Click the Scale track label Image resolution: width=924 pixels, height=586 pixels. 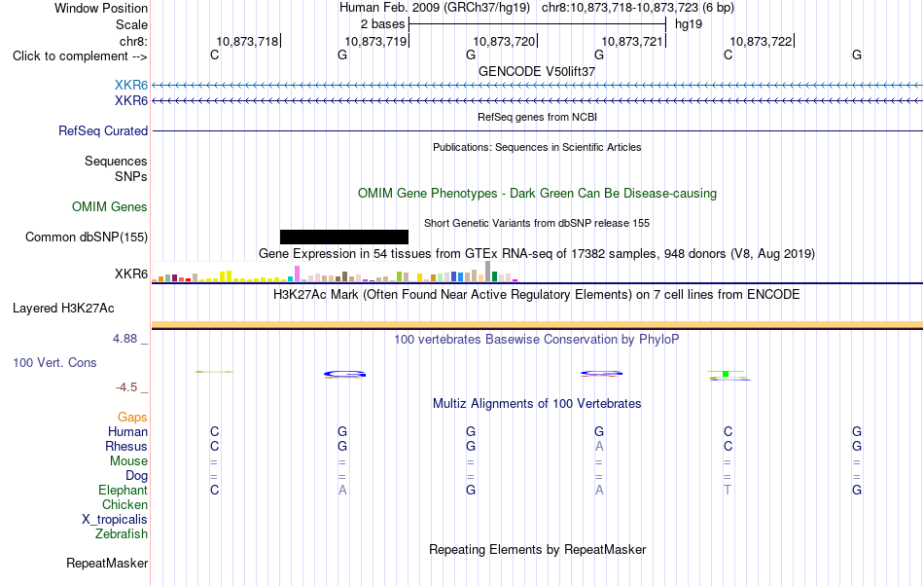[131, 24]
